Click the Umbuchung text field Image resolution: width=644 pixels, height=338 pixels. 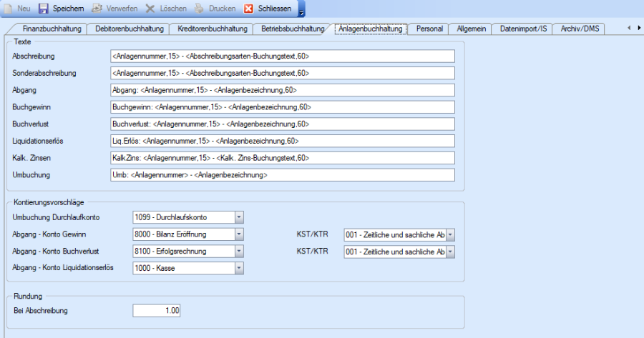point(283,175)
